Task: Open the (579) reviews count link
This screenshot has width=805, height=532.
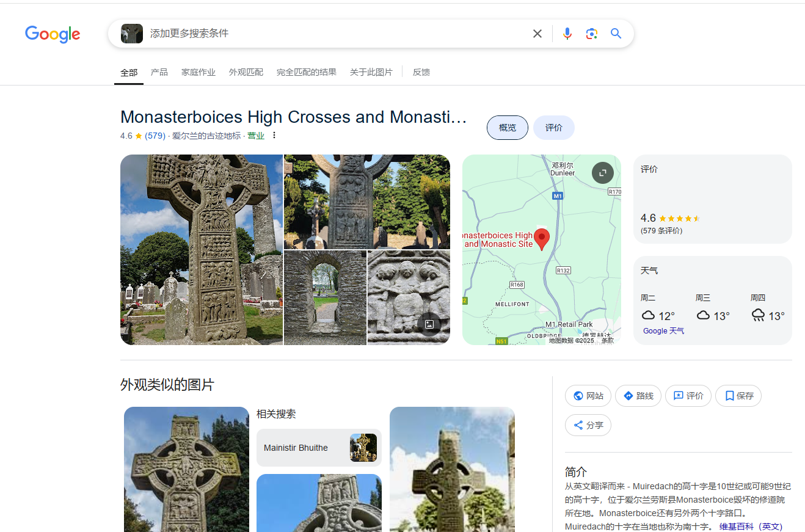Action: tap(155, 136)
